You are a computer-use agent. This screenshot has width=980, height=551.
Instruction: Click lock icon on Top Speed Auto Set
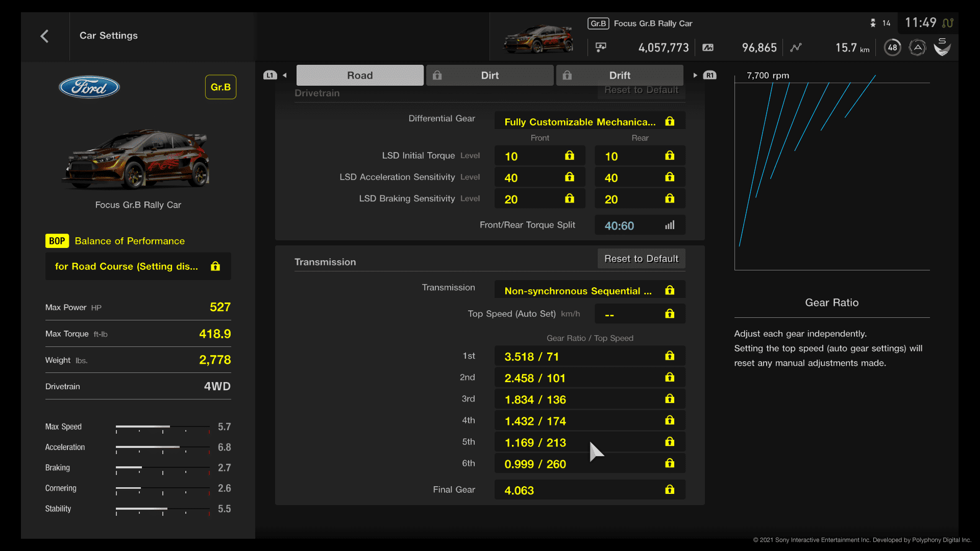(670, 314)
